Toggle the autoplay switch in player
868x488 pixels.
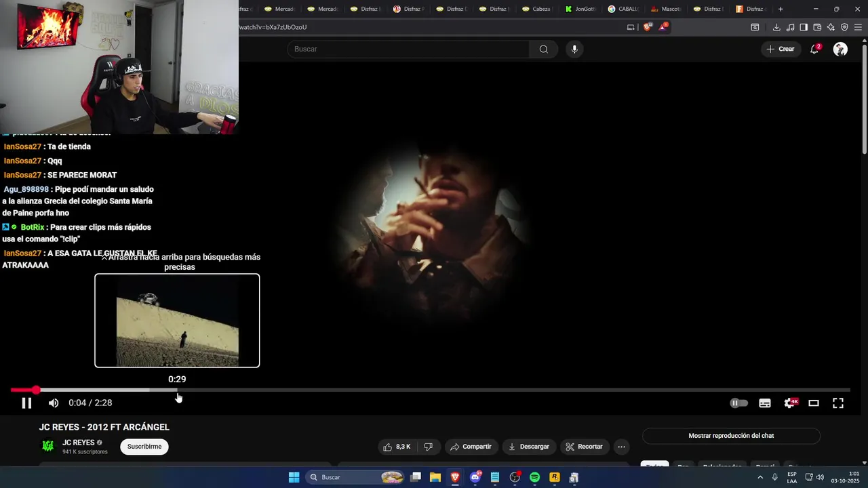[x=738, y=403]
